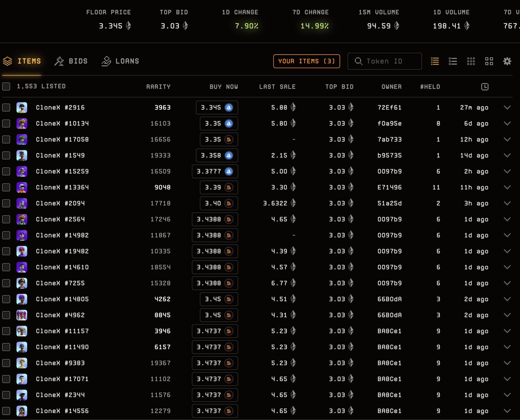Viewport: 520px width, 420px height.
Task: Open row chevron for CloneX #14982
Action: tap(507, 235)
